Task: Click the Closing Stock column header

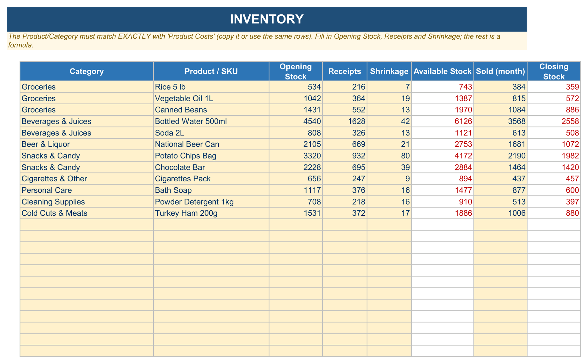Action: (554, 71)
